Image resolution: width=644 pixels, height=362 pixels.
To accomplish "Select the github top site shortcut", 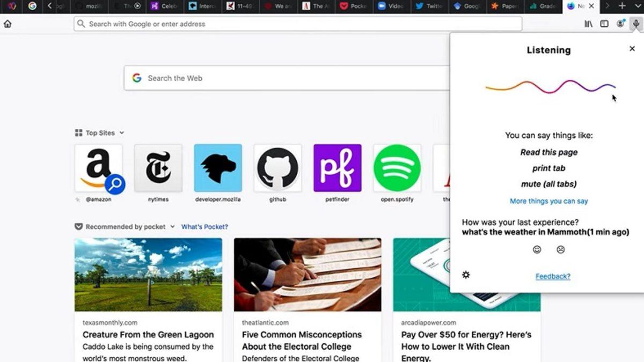I will coord(277,168).
